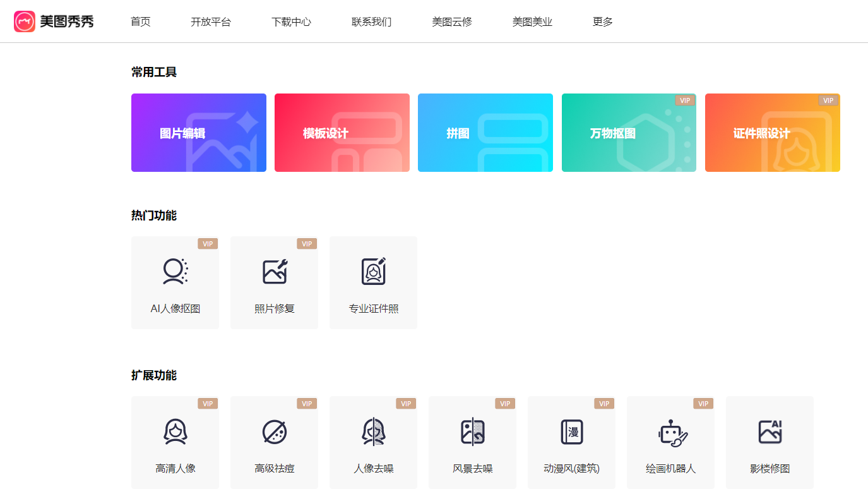Click the VIP badge on 万物抠图 card
The width and height of the screenshot is (868, 501).
click(x=685, y=100)
